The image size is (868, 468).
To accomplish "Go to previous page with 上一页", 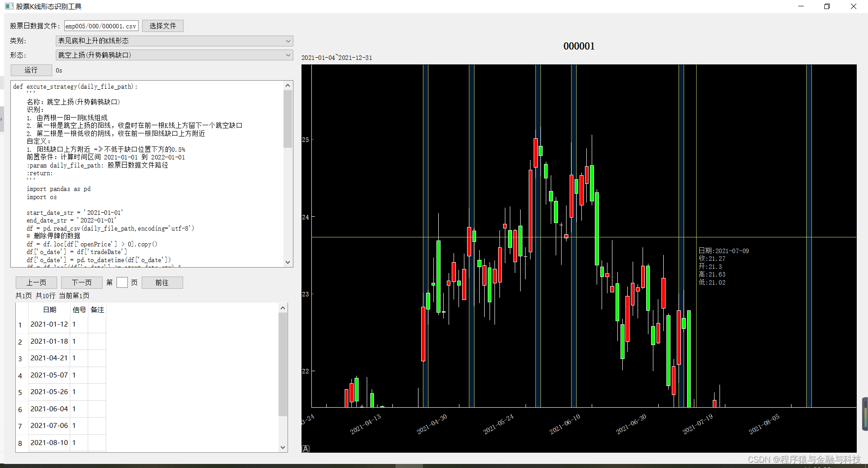I will pos(36,283).
